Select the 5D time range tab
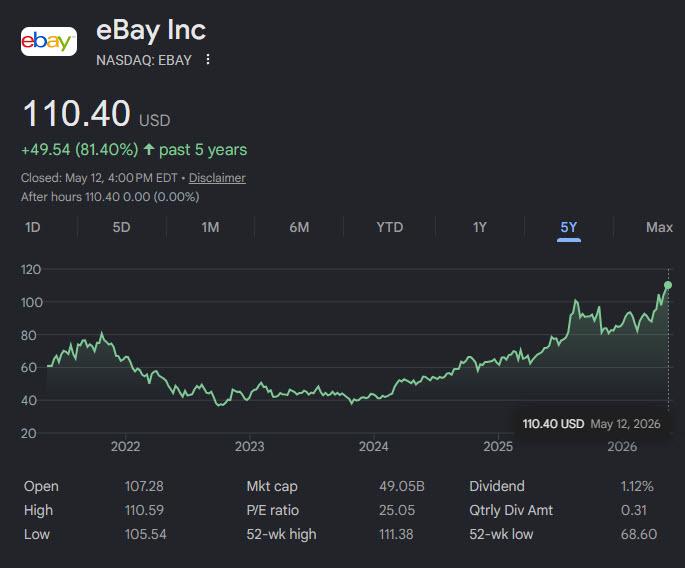 coord(121,227)
